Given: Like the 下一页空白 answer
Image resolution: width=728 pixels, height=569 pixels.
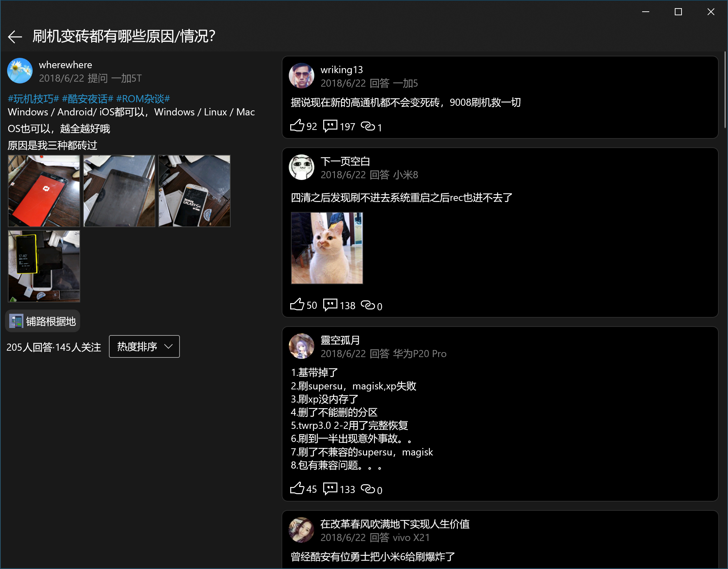Looking at the screenshot, I should (x=297, y=305).
